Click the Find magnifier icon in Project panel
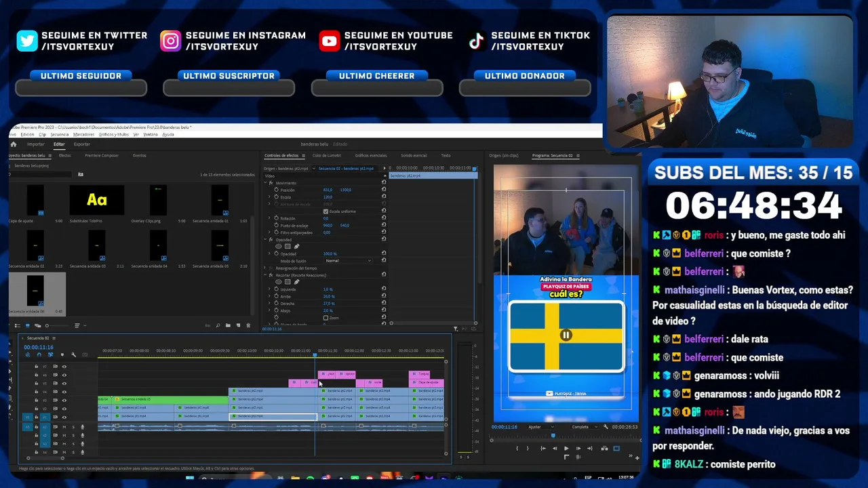The width and height of the screenshot is (868, 488). click(218, 325)
